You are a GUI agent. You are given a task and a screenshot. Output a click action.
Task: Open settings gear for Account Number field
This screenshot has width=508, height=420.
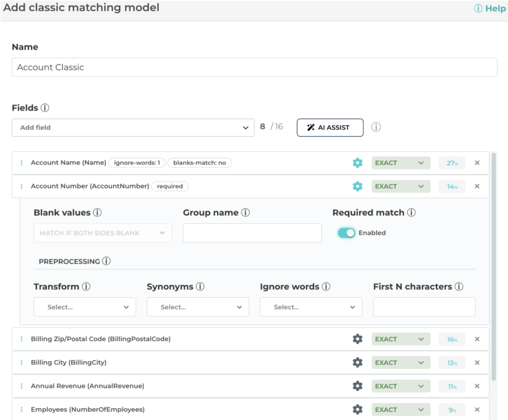point(357,186)
